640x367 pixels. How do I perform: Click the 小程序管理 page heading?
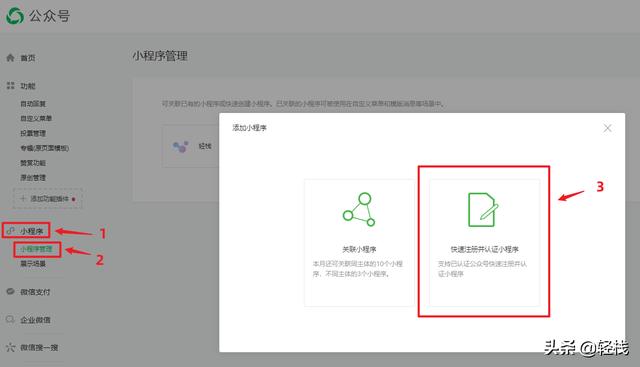[160, 56]
